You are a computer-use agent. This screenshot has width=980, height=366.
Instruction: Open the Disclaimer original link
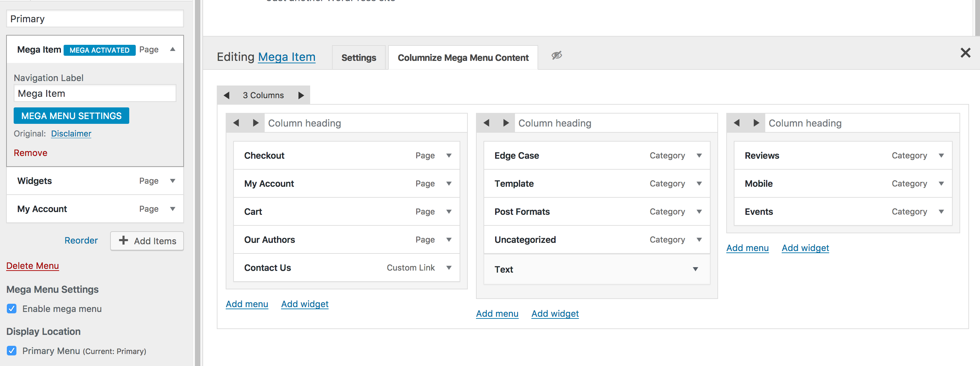coord(71,133)
